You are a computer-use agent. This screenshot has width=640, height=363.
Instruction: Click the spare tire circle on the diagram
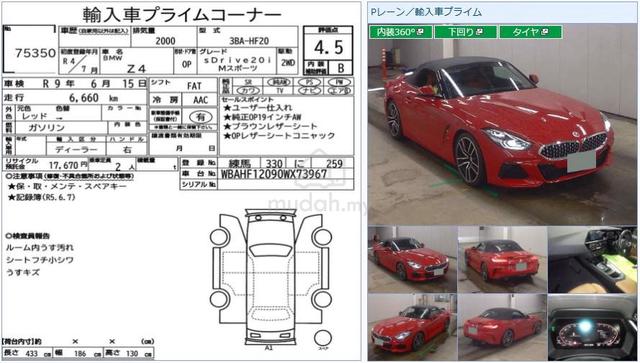coord(323,337)
